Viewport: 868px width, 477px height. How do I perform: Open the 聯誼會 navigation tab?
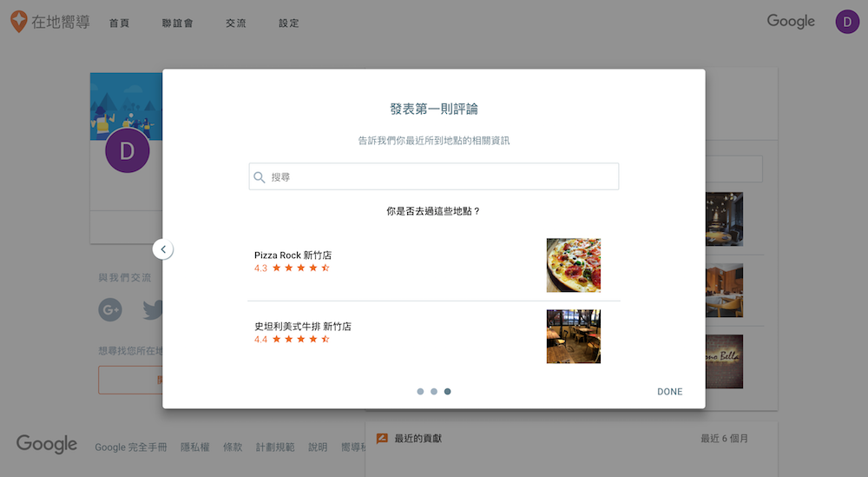coord(176,23)
